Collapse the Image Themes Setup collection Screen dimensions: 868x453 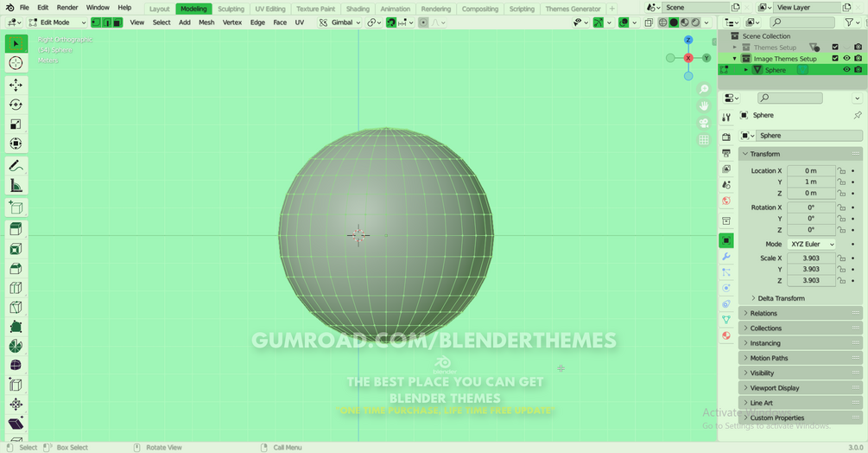[735, 59]
